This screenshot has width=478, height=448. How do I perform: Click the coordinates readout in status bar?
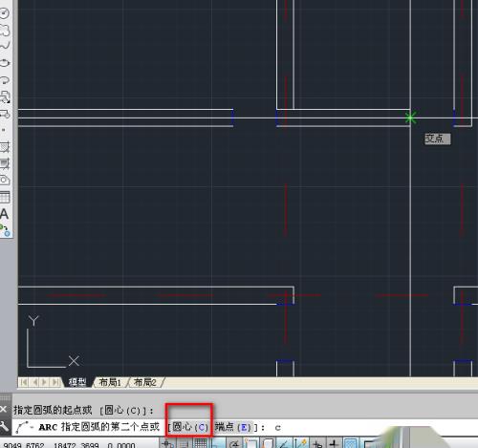coord(70,445)
